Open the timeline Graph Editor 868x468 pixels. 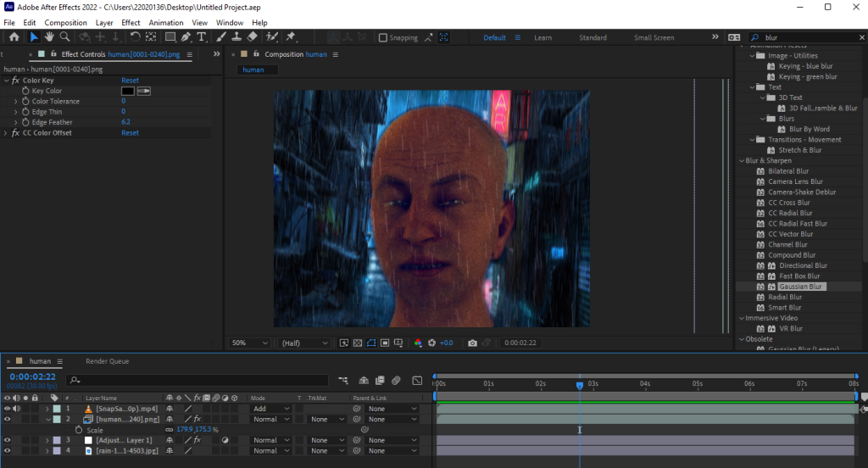tap(417, 380)
